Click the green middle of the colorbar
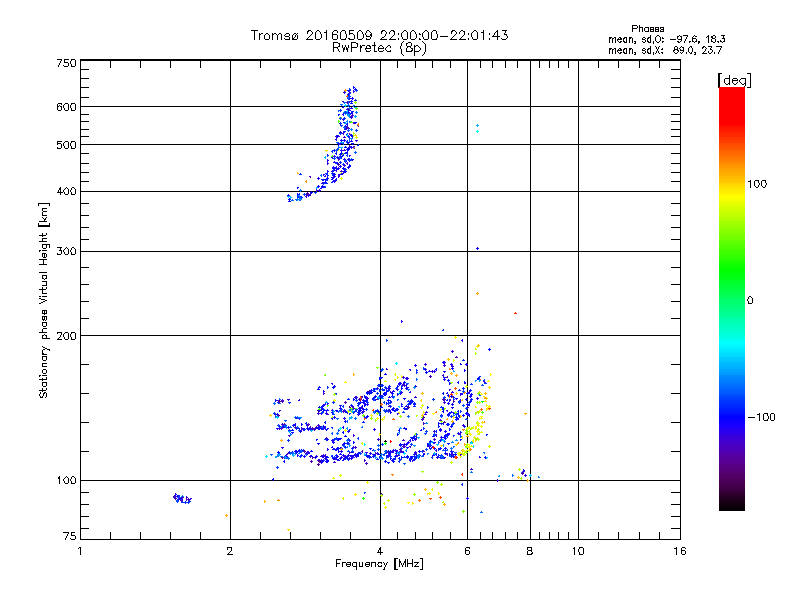 point(732,270)
